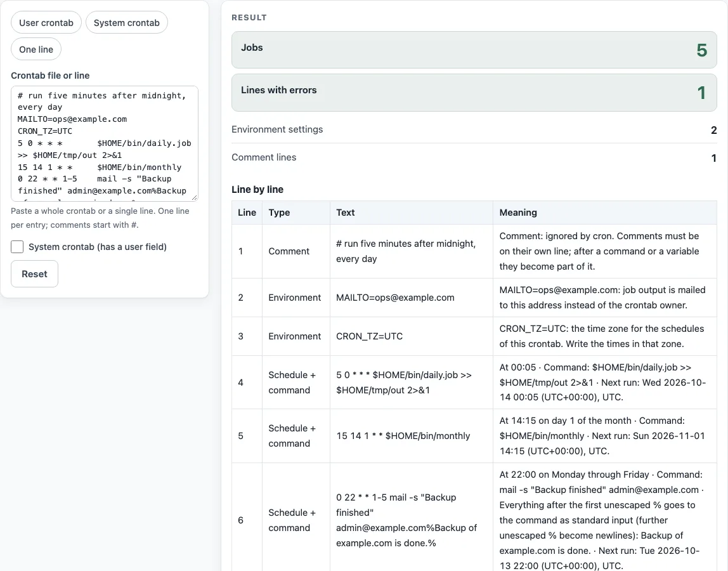
Task: Click the 'Paste a whole crontab' hint text
Action: click(100, 218)
